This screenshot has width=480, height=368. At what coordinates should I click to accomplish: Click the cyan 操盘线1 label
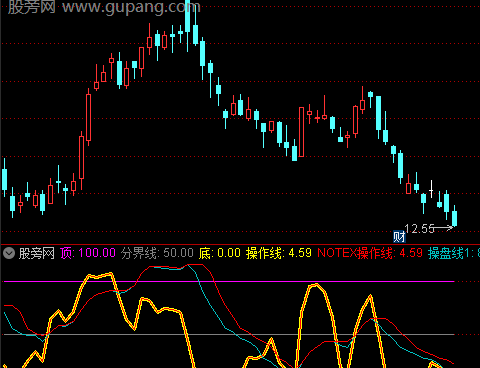[454, 253]
